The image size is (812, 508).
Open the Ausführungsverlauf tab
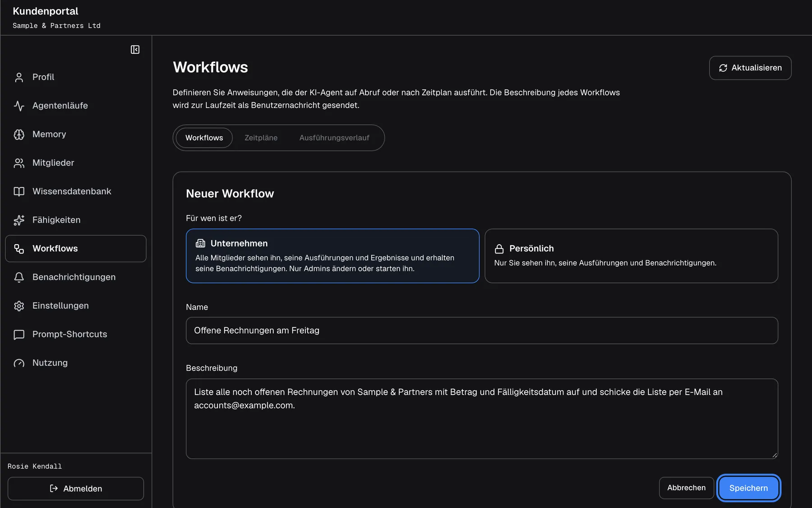[334, 138]
